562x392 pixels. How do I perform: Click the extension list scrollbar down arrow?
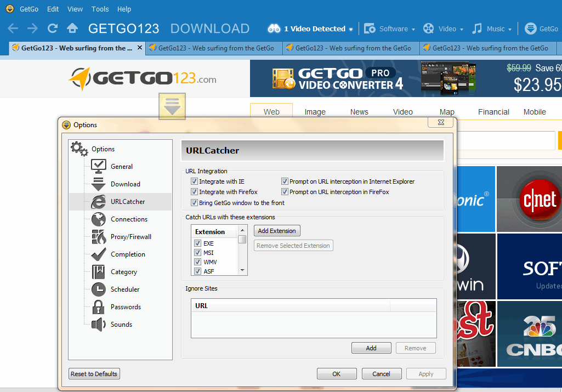(242, 270)
